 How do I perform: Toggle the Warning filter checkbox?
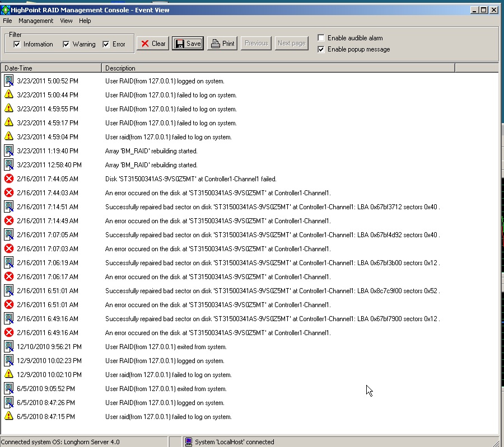pyautogui.click(x=66, y=44)
